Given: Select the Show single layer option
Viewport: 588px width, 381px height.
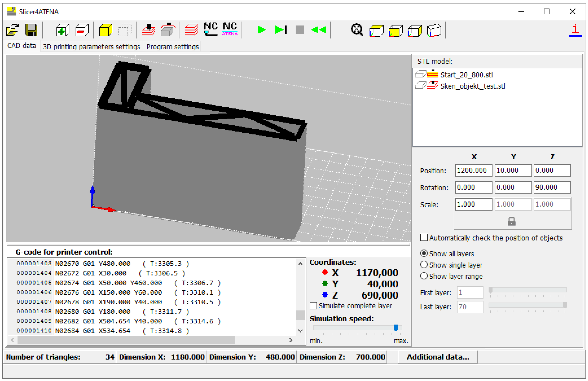Looking at the screenshot, I should coord(424,265).
